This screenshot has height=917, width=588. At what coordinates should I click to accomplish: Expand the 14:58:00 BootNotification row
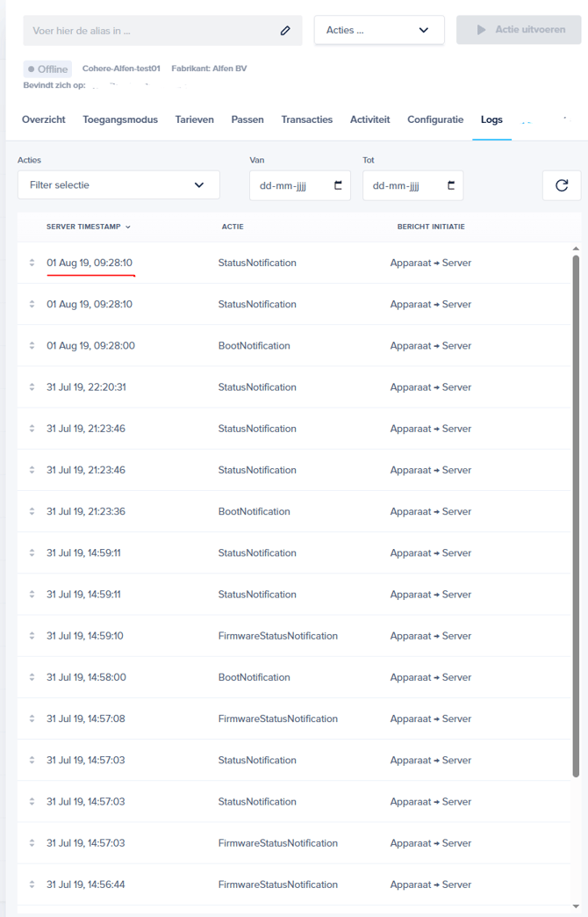pyautogui.click(x=32, y=677)
